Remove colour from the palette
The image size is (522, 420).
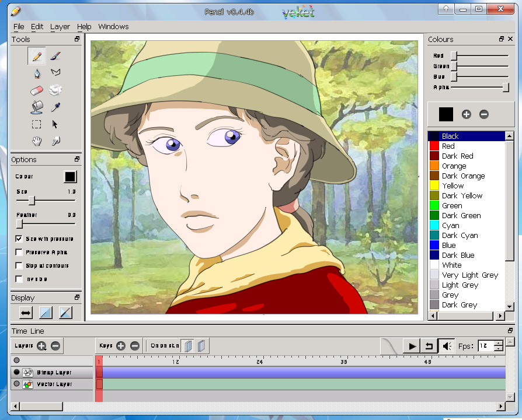(x=484, y=114)
